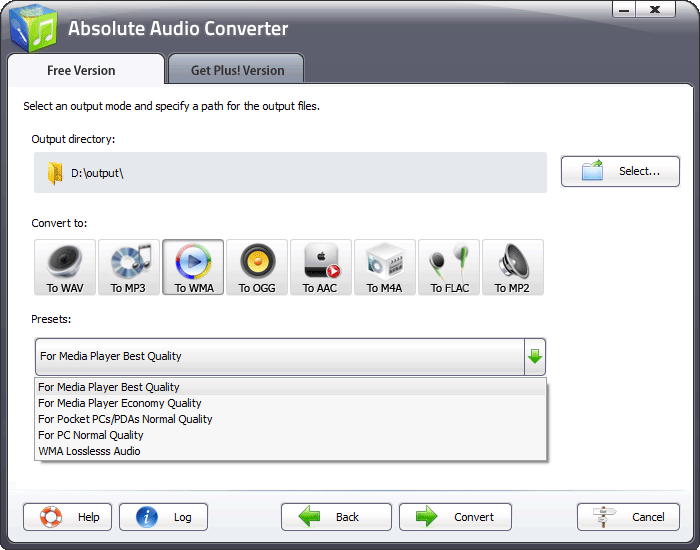Click the D:\output\ directory path field
Screen dimensions: 700x550
[291, 173]
